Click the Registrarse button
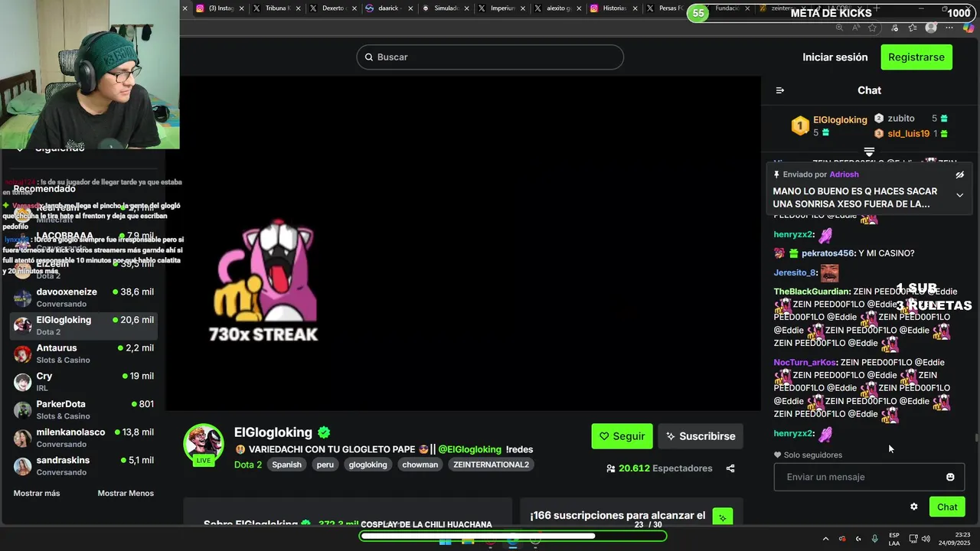 [x=916, y=57]
